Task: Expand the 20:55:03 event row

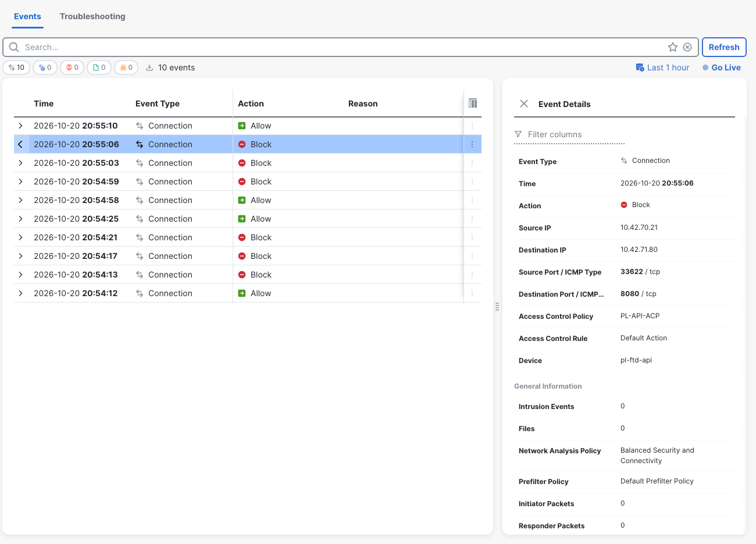Action: tap(20, 163)
